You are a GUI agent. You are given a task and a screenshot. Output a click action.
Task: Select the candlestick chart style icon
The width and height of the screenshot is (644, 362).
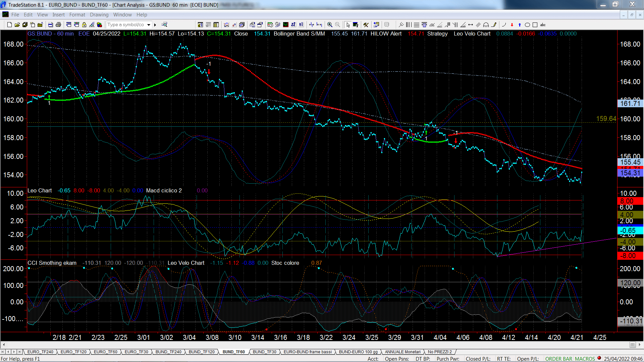point(301,24)
